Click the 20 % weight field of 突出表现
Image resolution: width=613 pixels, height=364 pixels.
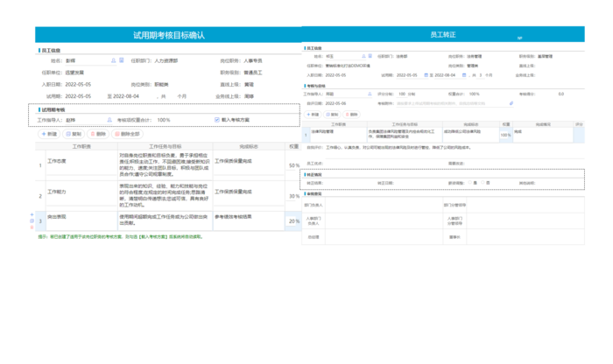tap(292, 221)
